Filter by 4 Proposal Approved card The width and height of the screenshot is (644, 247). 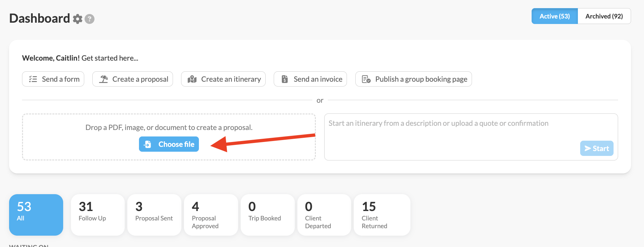[x=211, y=215]
